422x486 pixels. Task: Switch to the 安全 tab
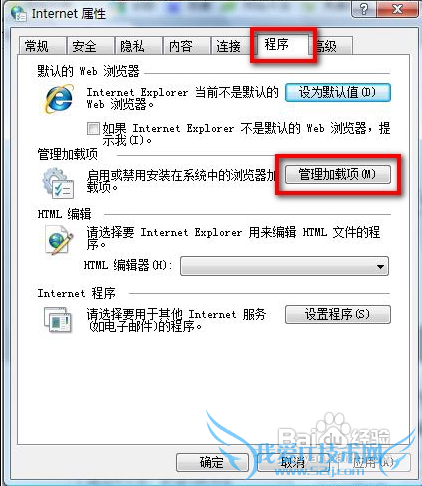pos(89,46)
